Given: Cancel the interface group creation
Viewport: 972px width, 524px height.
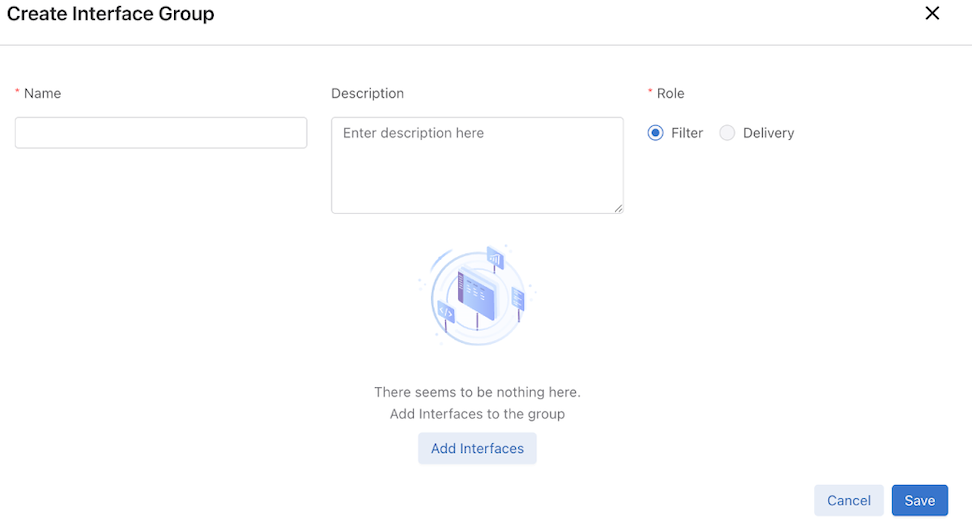Looking at the screenshot, I should pos(848,500).
